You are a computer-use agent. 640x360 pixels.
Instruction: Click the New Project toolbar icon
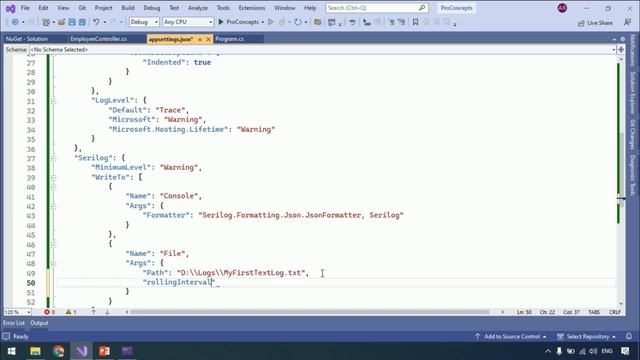pos(46,22)
